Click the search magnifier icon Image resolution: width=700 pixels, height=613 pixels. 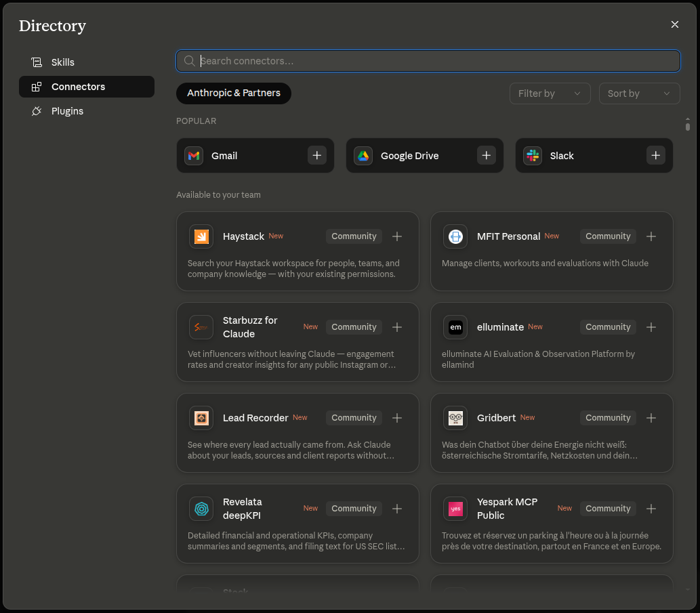189,61
